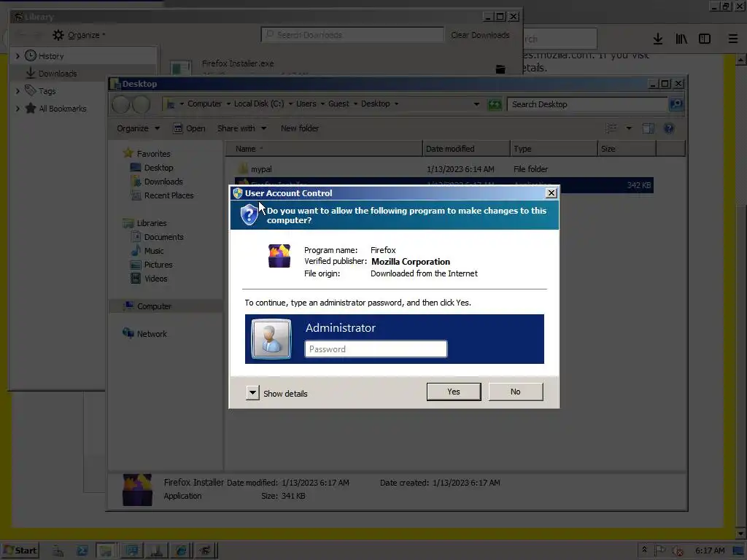Click Guest in the address breadcrumb
Screen dimensions: 747x560
[338, 104]
